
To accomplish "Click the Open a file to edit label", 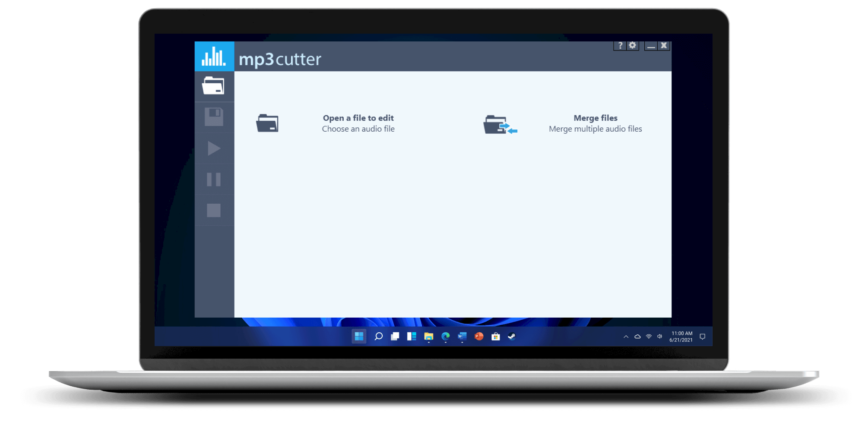I will tap(358, 118).
